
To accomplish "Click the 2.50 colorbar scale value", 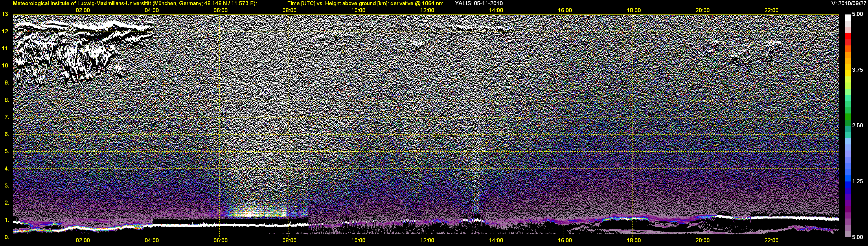I will coord(858,125).
